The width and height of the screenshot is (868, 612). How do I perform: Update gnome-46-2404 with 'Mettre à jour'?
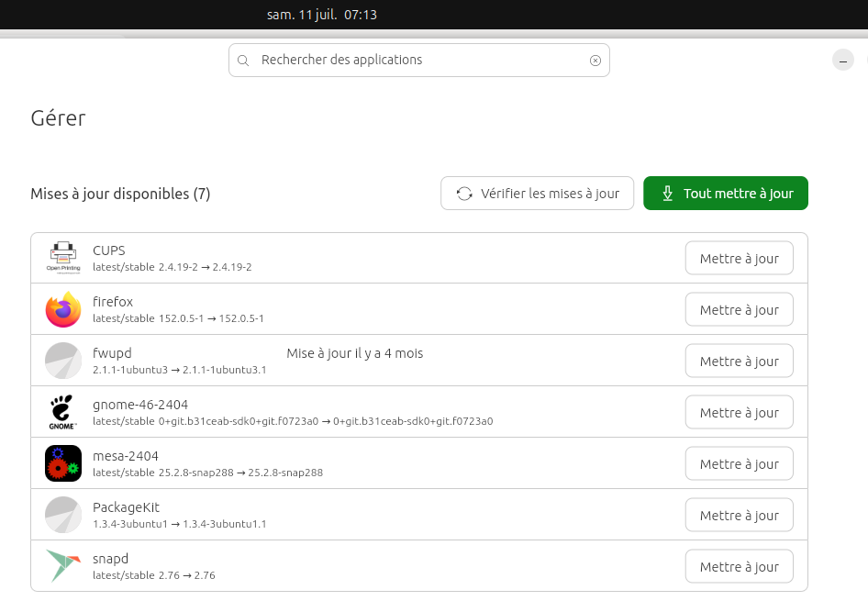(x=739, y=413)
